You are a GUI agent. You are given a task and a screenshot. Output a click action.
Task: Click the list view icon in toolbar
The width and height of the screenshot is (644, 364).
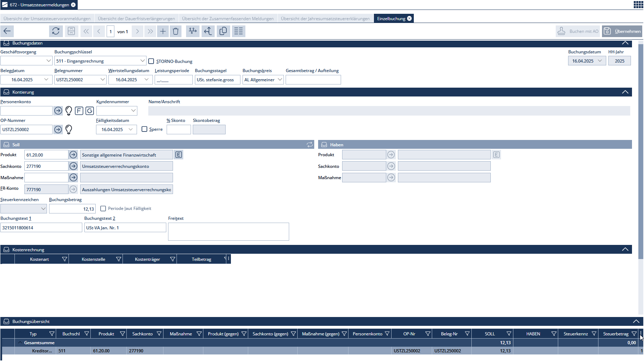239,31
